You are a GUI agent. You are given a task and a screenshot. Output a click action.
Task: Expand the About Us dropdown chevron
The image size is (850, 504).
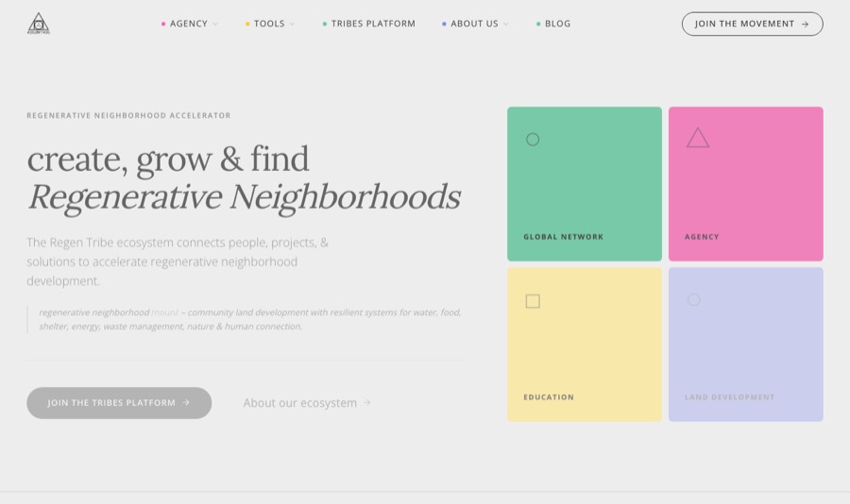pyautogui.click(x=506, y=24)
